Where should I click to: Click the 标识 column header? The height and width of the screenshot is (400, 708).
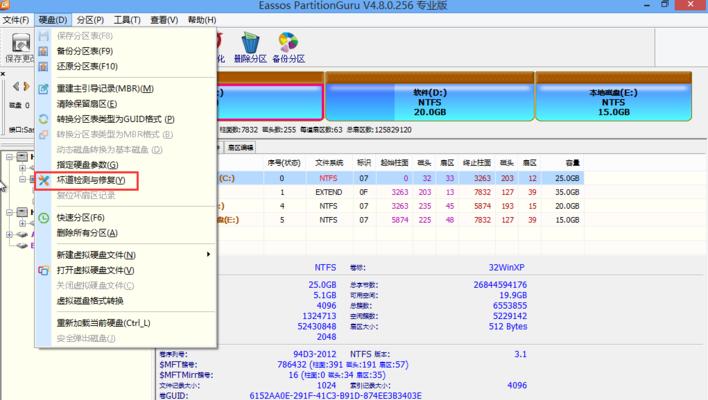364,163
